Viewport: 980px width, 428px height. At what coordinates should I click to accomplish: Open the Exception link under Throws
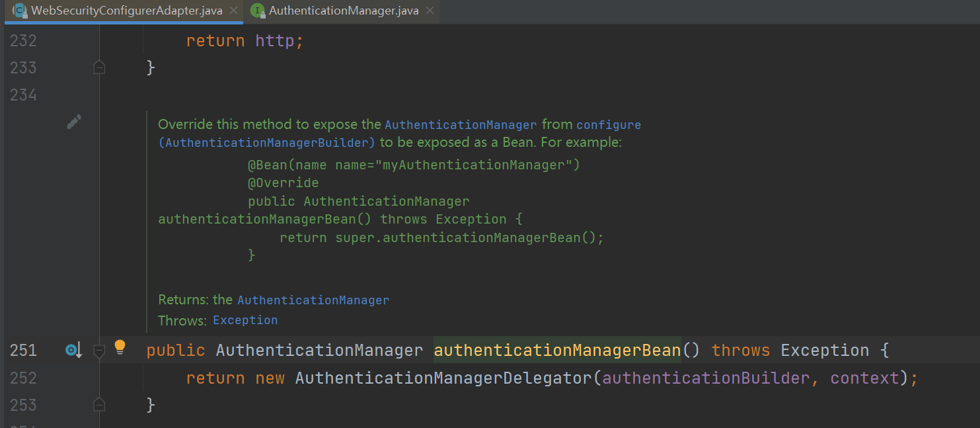tap(245, 320)
